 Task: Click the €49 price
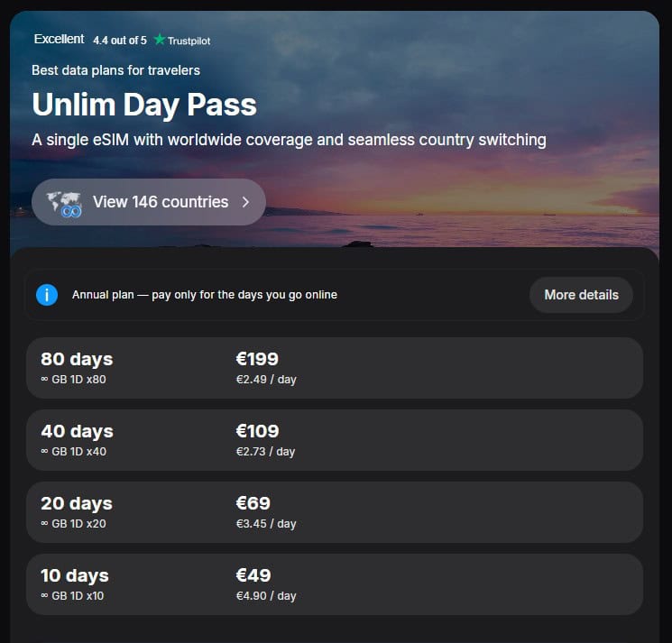pyautogui.click(x=253, y=575)
